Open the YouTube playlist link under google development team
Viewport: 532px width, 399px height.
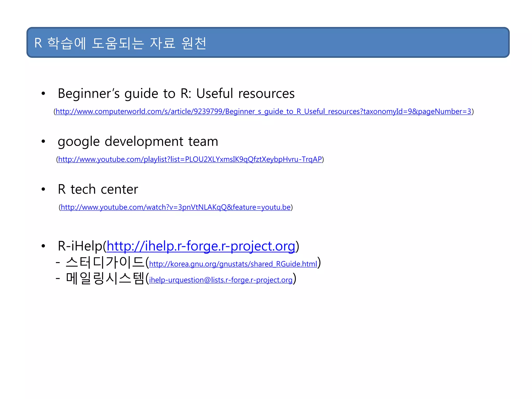pyautogui.click(x=190, y=159)
